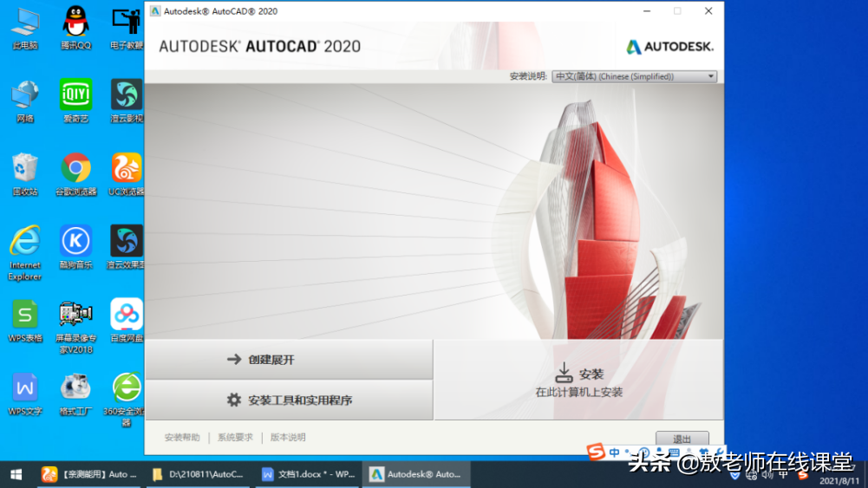
Task: Click 安装工具和实用程序 button
Action: (x=289, y=400)
